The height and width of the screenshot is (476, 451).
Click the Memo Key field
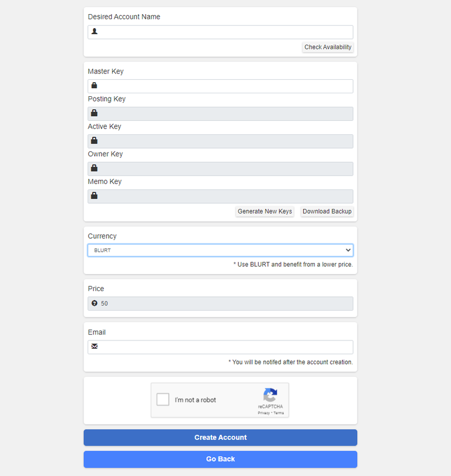coord(220,197)
